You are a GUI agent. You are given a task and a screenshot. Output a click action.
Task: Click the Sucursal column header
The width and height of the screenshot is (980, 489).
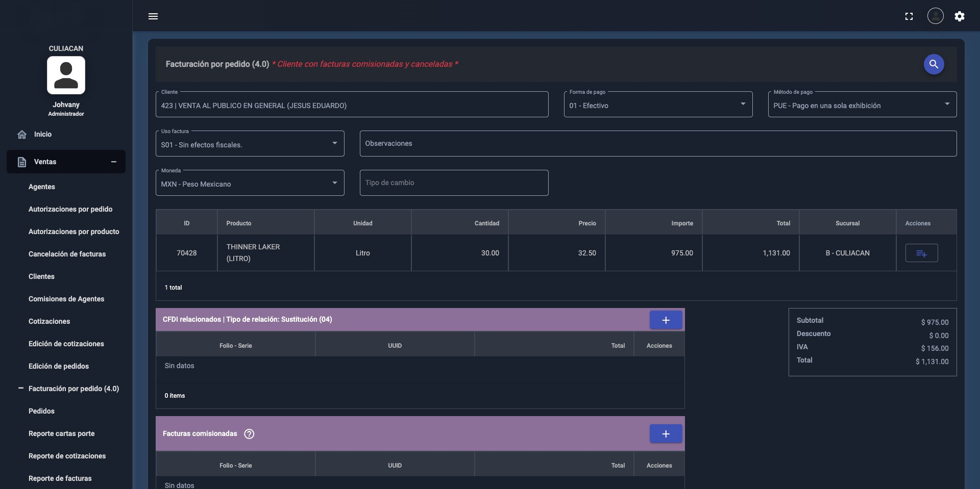pyautogui.click(x=847, y=223)
